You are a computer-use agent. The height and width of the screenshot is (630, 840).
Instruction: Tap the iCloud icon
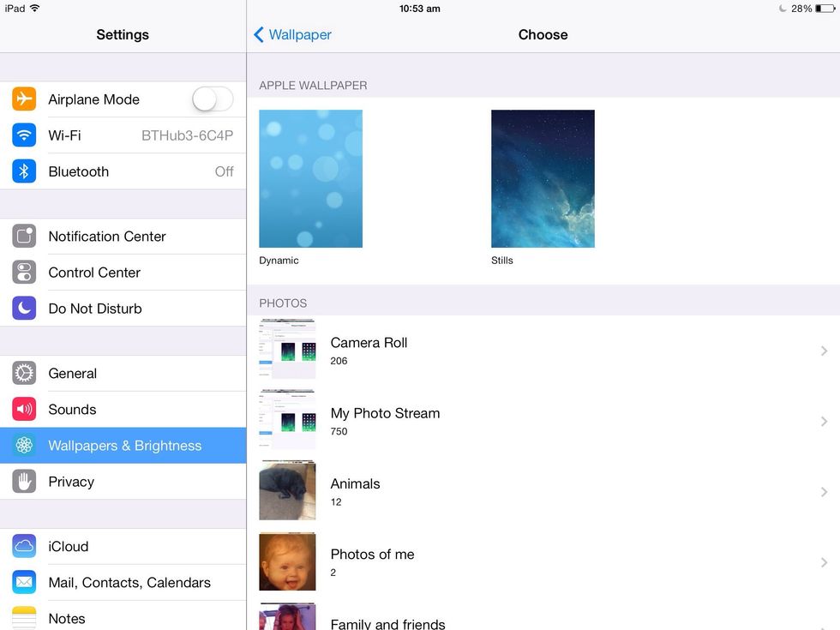[x=24, y=547]
